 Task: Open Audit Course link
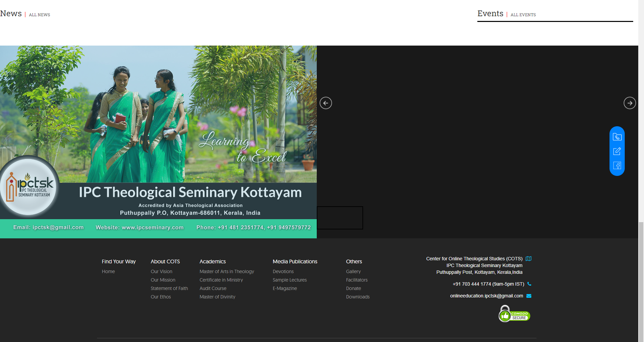pyautogui.click(x=213, y=288)
